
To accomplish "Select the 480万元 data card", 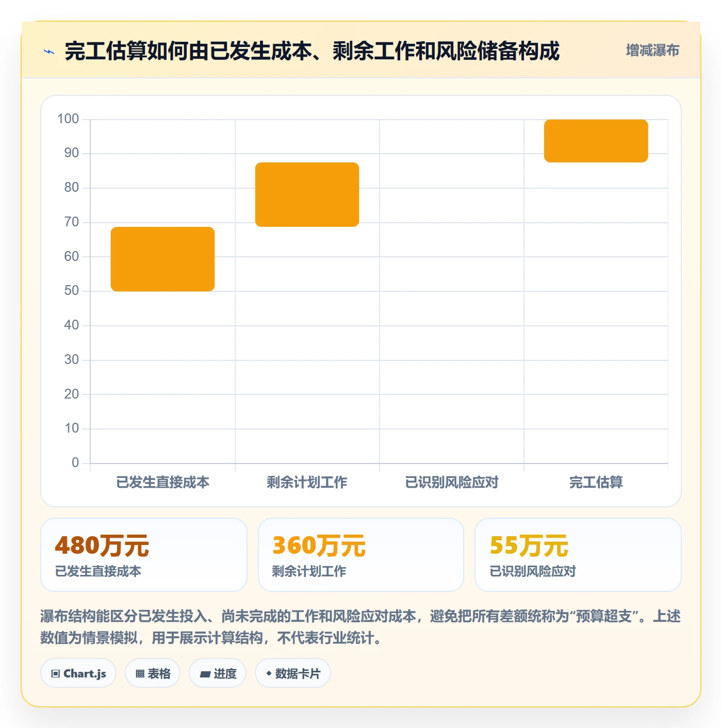I will pyautogui.click(x=144, y=555).
